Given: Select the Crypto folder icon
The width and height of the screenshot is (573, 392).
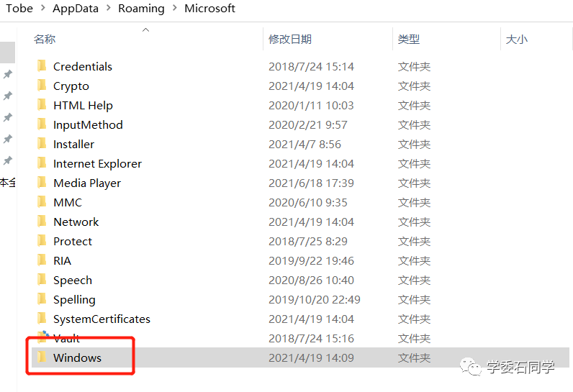Looking at the screenshot, I should (x=42, y=86).
